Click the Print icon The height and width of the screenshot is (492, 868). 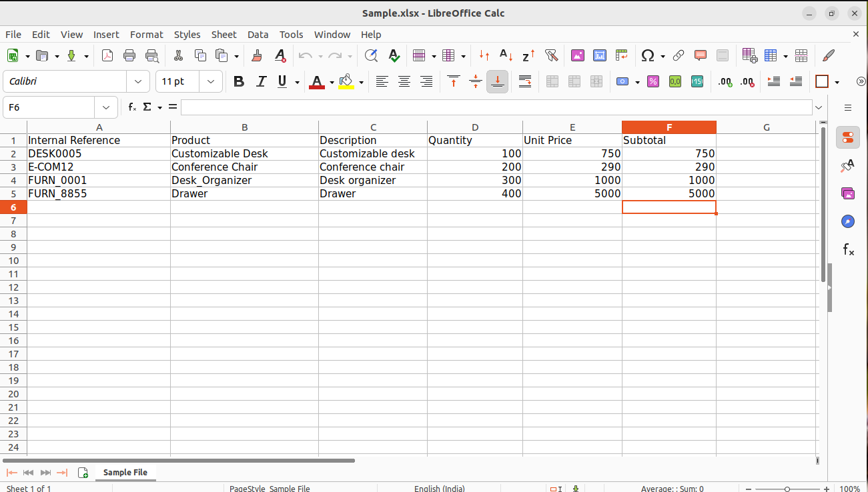129,56
